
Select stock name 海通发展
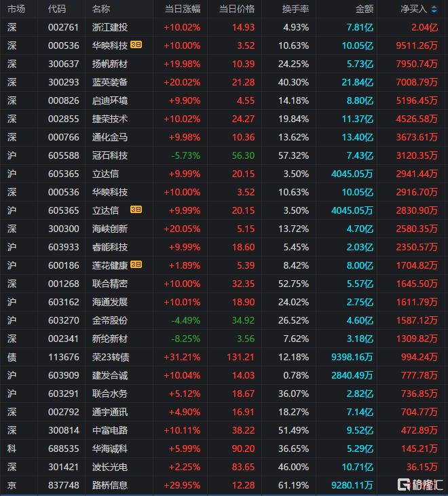[110, 303]
